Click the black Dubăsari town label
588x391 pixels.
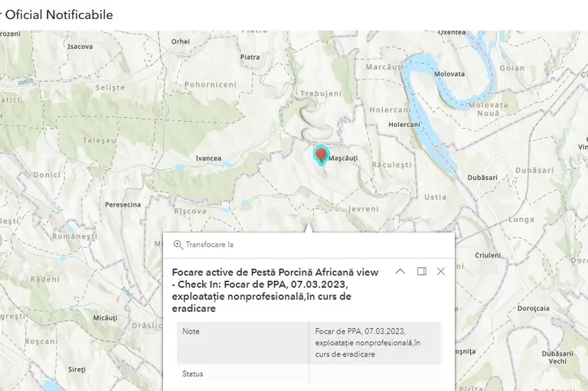pos(482,178)
